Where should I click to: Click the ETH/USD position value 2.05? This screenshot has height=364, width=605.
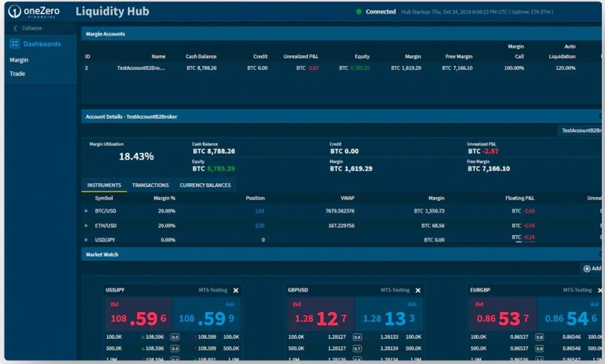(260, 226)
